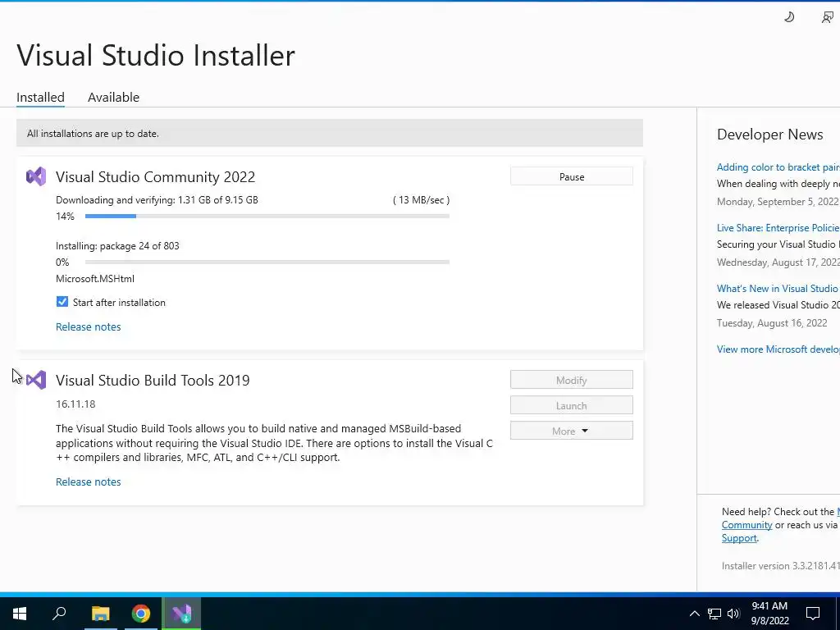Open Adding color to bracket pairs article
840x630 pixels.
[778, 167]
